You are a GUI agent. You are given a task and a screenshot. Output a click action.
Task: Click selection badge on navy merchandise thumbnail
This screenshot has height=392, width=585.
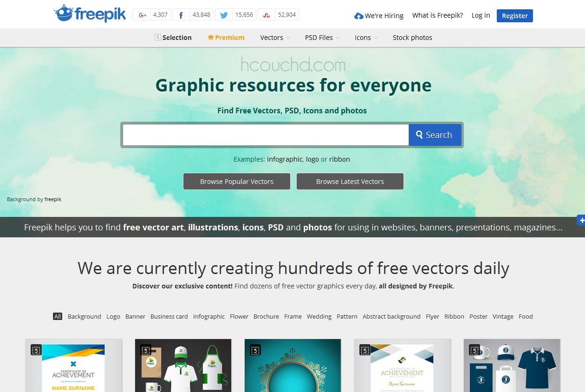click(474, 350)
